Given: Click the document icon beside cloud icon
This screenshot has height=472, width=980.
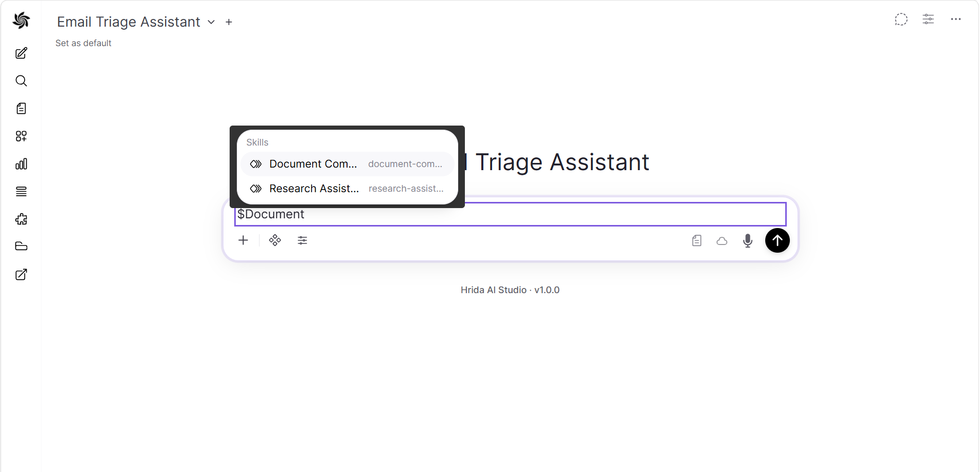Looking at the screenshot, I should (x=697, y=241).
